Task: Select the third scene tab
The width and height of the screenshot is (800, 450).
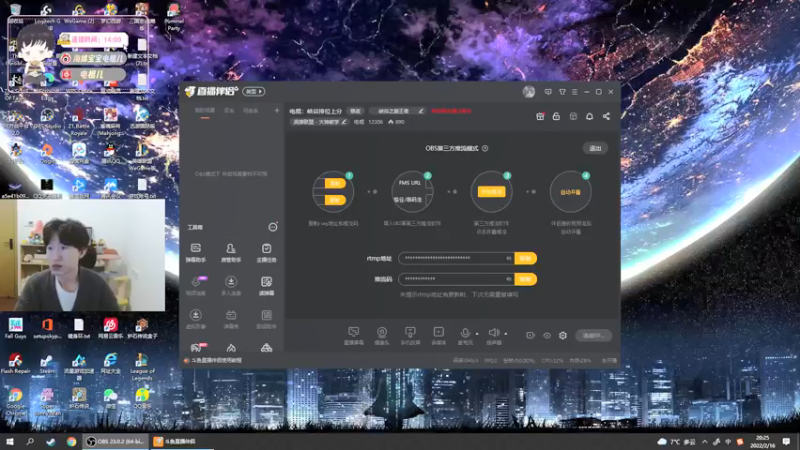Action: click(251, 111)
